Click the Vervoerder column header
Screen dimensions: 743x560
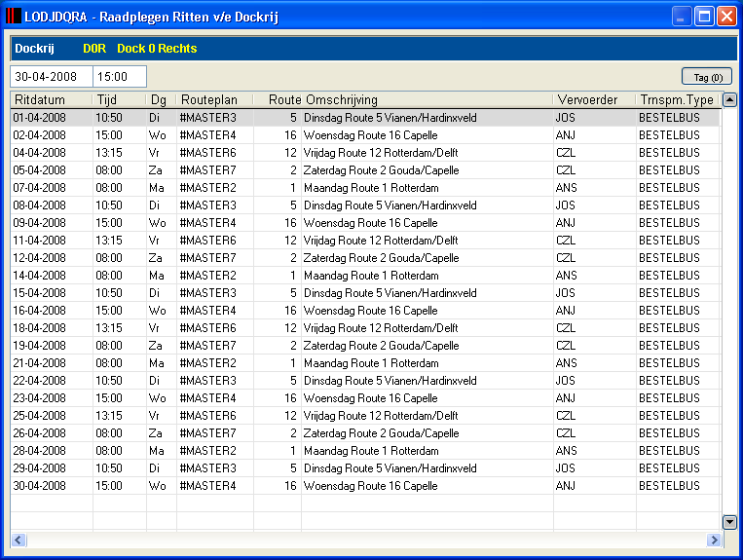pos(594,100)
